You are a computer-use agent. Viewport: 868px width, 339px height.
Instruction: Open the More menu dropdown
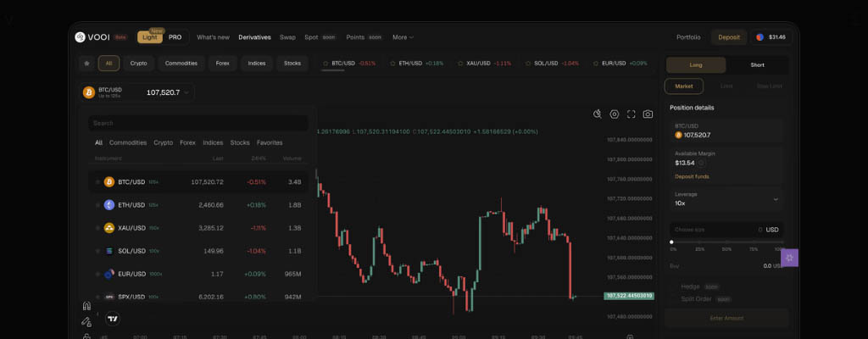[x=403, y=37]
